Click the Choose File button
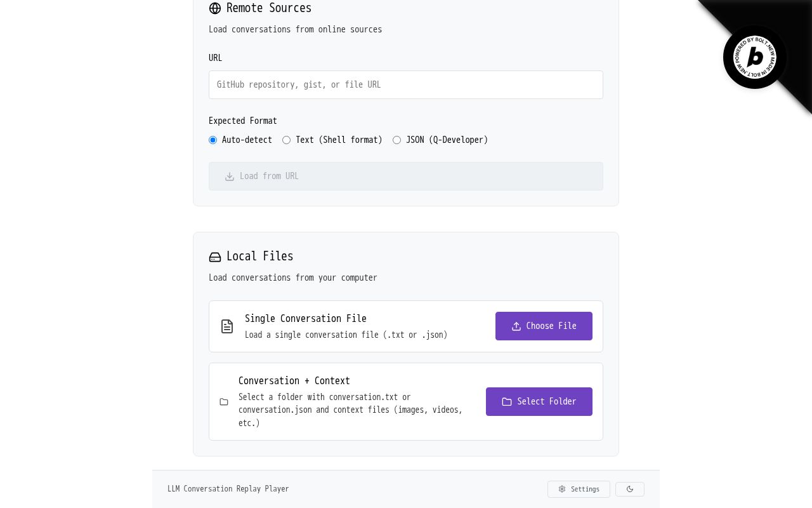The image size is (812, 508). pos(544,326)
